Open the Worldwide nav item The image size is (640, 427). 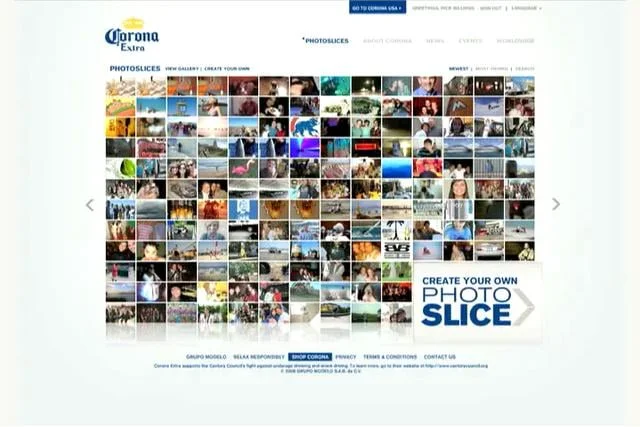click(x=516, y=41)
